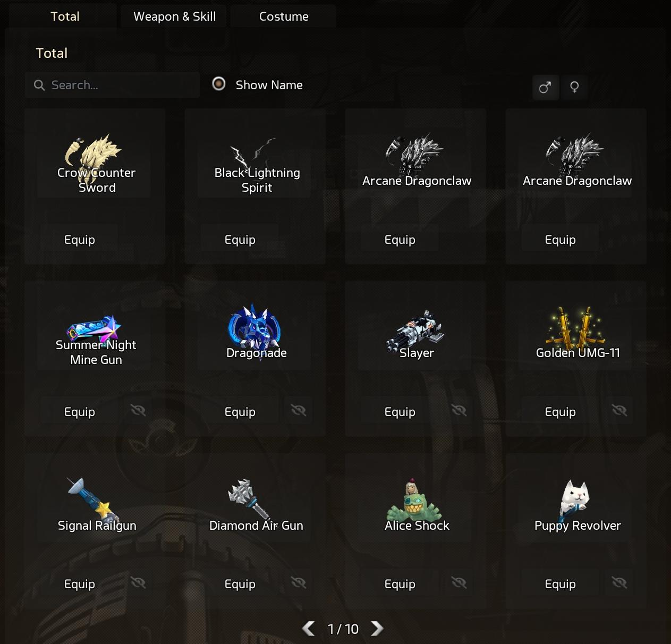The width and height of the screenshot is (671, 644).
Task: Click the Alice Shock weapon icon
Action: coord(415,501)
